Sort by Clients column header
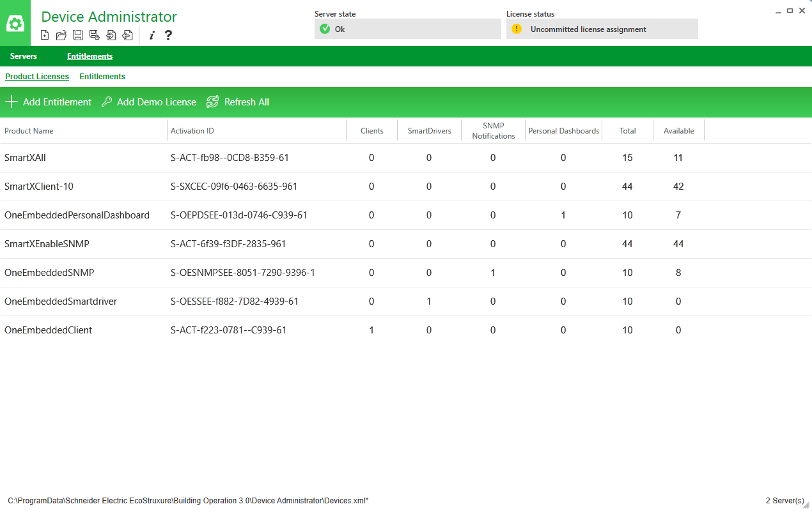Viewport: 812px width, 511px height. pyautogui.click(x=372, y=131)
